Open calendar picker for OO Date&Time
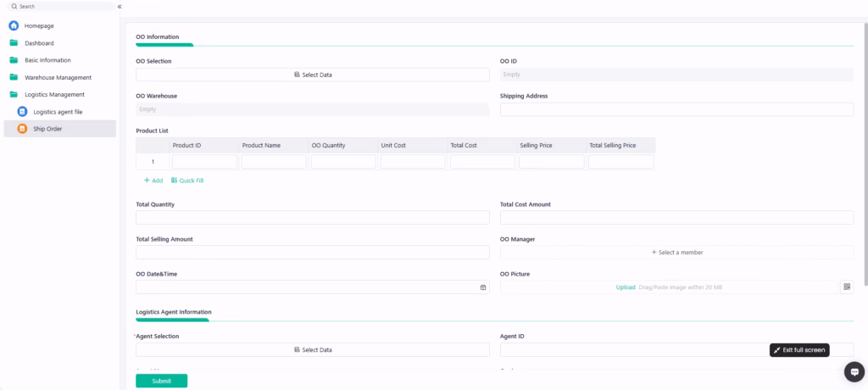 pos(483,287)
